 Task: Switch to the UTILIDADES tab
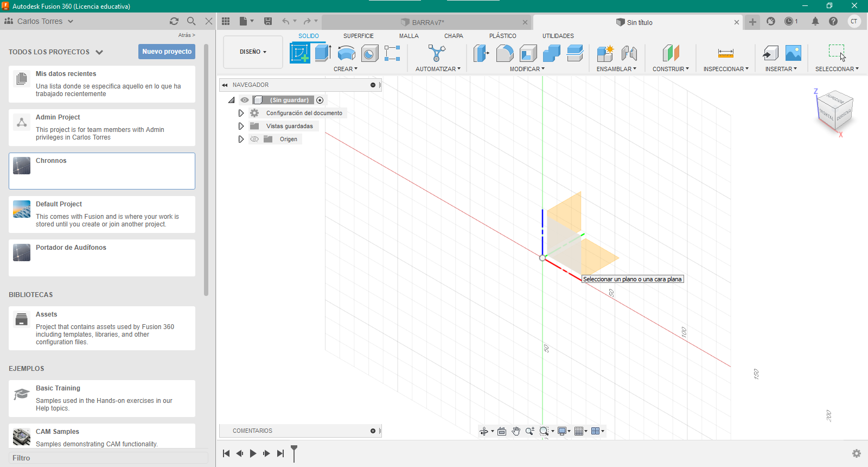pyautogui.click(x=558, y=36)
